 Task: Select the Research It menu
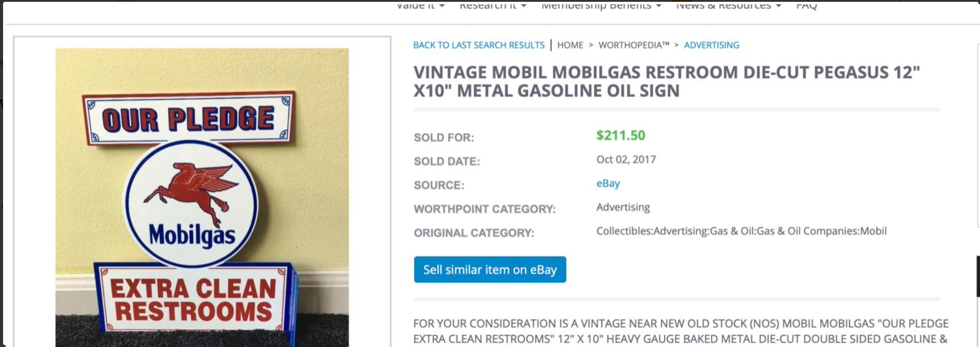pos(488,6)
